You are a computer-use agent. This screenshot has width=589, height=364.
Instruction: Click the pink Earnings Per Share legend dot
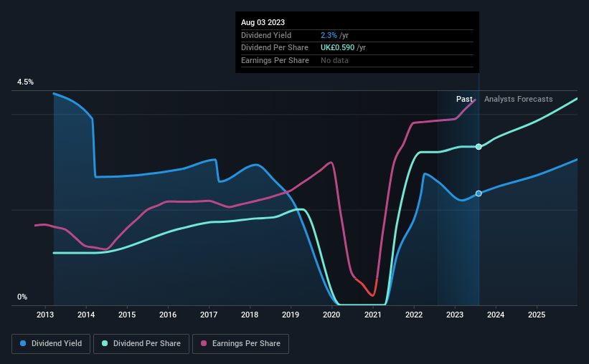[204, 343]
